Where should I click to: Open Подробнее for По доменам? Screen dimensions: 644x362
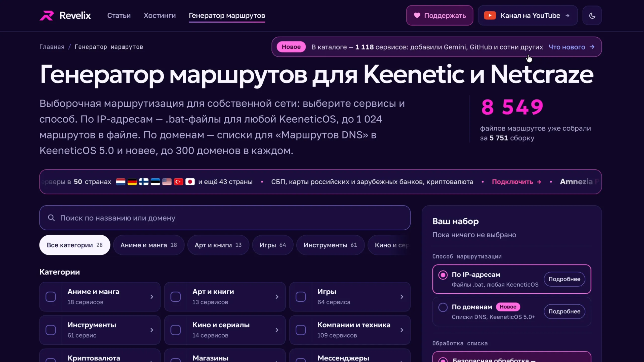coord(564,311)
